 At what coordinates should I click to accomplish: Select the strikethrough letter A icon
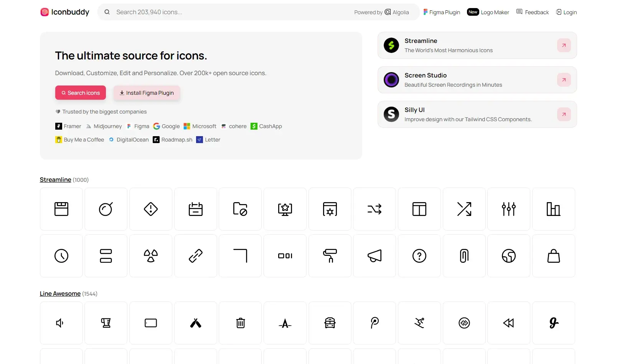click(x=285, y=323)
